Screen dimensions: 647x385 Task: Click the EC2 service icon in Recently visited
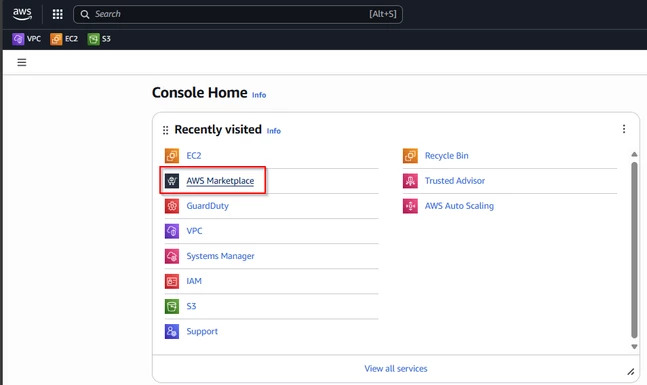[x=172, y=156]
